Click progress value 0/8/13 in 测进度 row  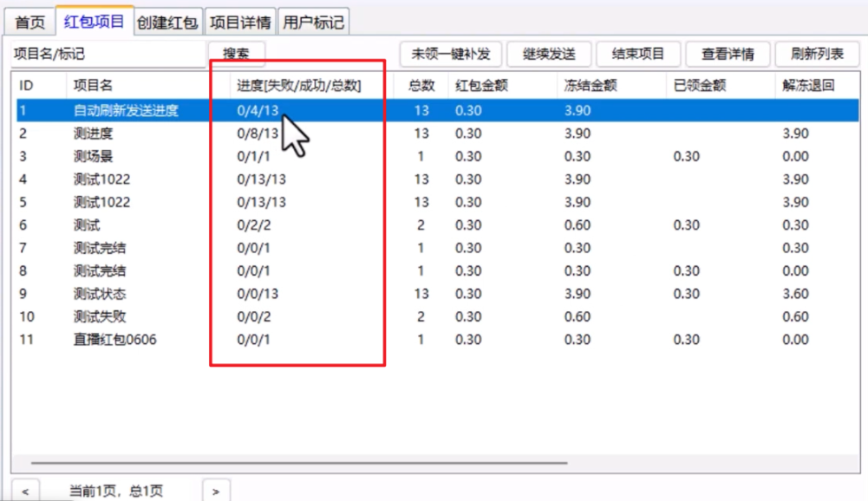point(258,133)
